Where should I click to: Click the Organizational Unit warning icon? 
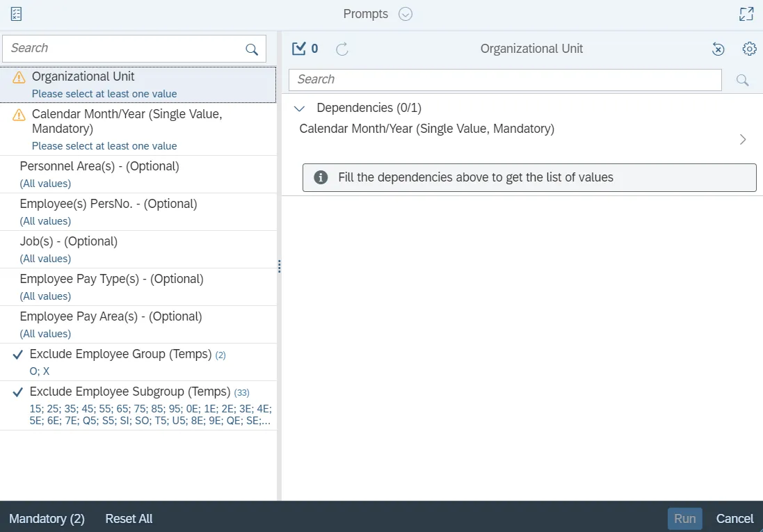coord(19,78)
